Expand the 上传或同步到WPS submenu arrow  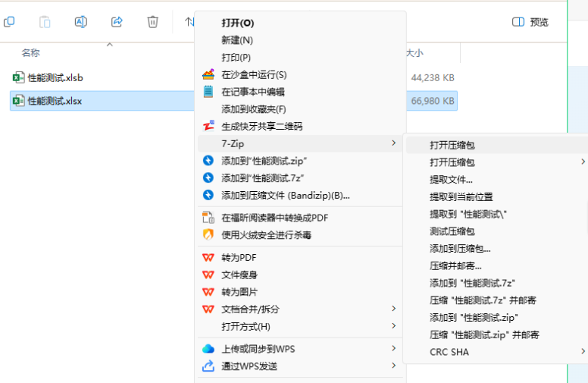pos(393,348)
